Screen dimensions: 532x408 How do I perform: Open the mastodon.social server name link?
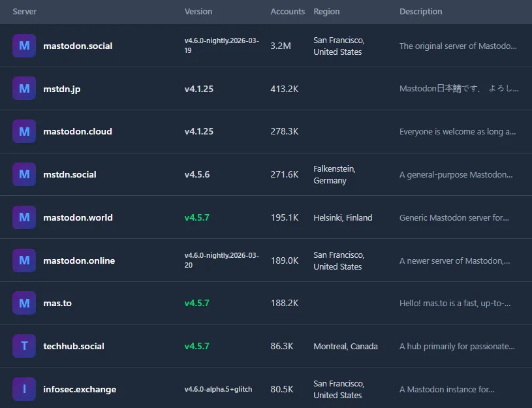tap(78, 46)
